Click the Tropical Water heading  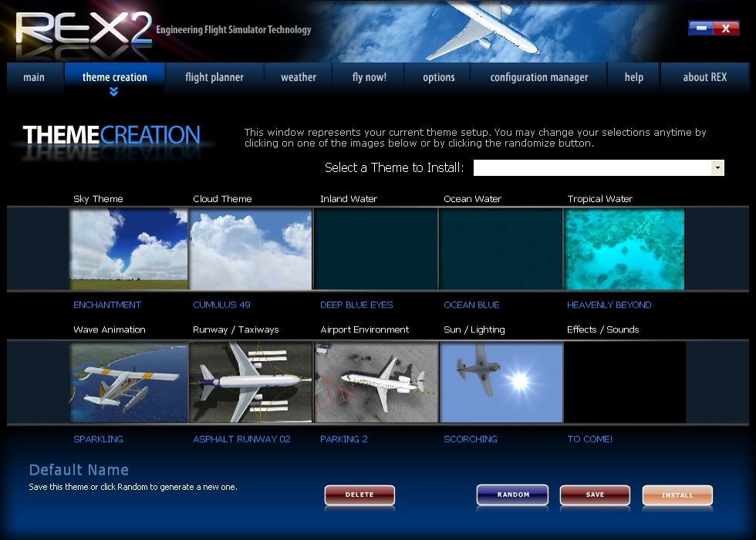coord(600,199)
